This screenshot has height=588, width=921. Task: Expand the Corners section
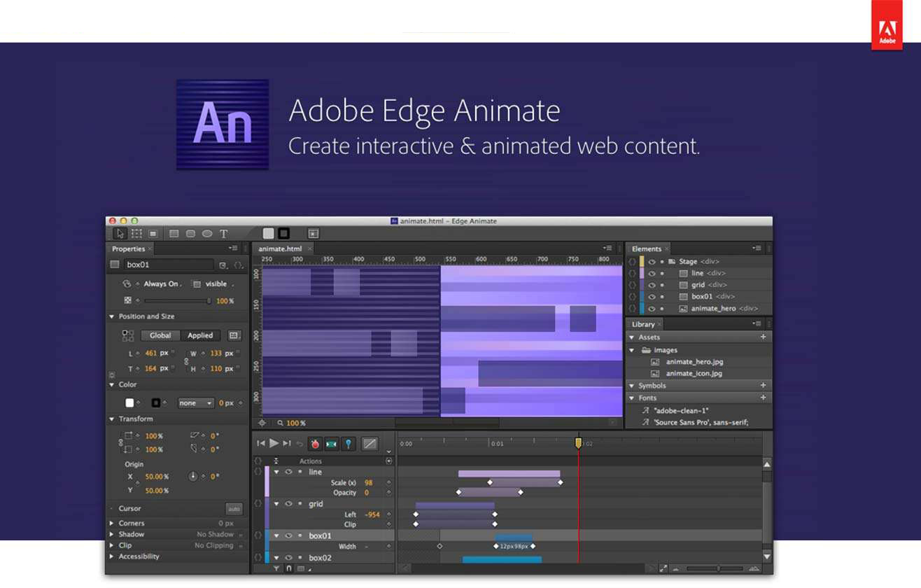tap(111, 523)
